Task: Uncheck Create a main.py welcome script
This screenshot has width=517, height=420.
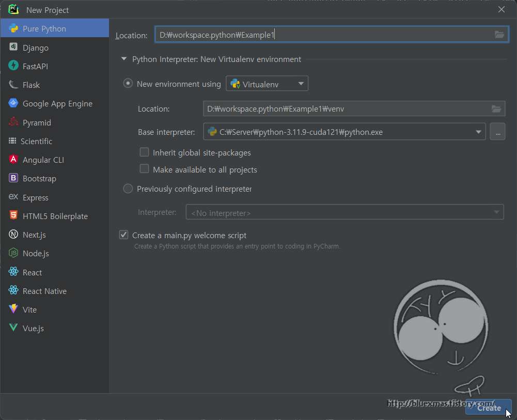Action: click(123, 235)
